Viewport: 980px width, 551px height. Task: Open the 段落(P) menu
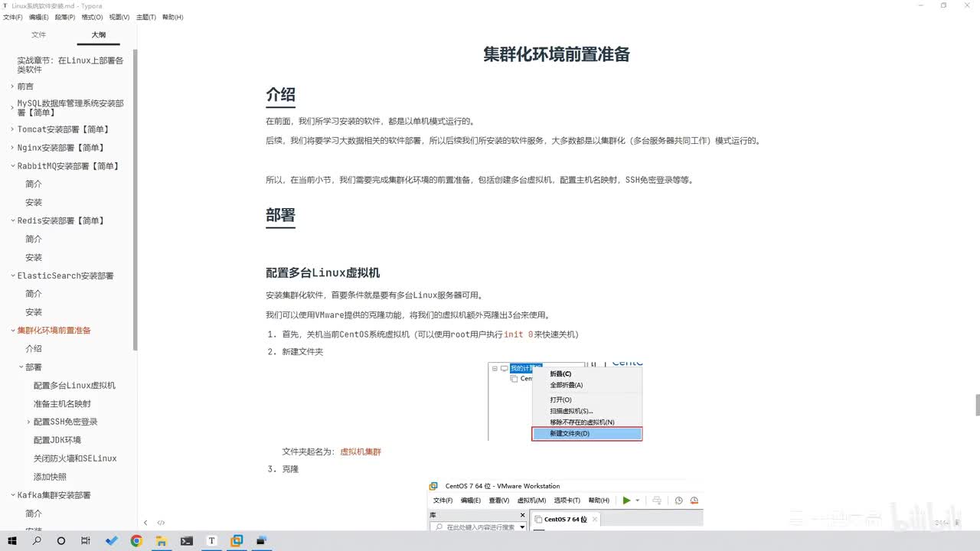pos(66,17)
